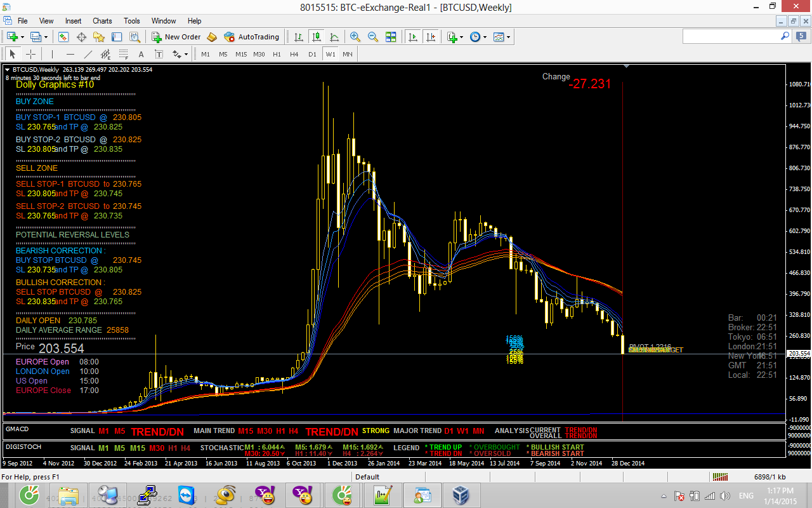The image size is (812, 508).
Task: Expand the Templates dropdown arrow
Action: tap(508, 37)
